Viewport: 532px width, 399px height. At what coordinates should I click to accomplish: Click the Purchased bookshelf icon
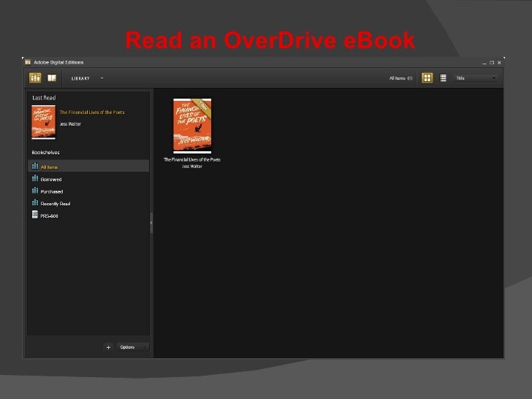point(34,190)
